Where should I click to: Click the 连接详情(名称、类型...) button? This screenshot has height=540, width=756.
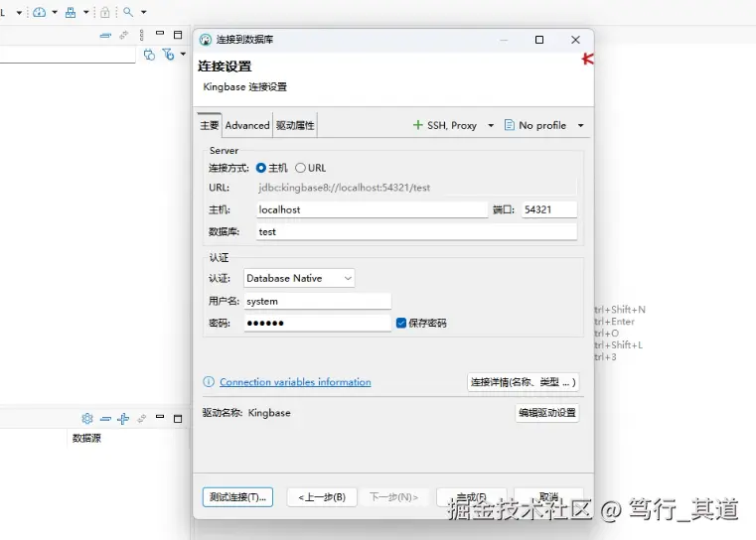click(524, 382)
